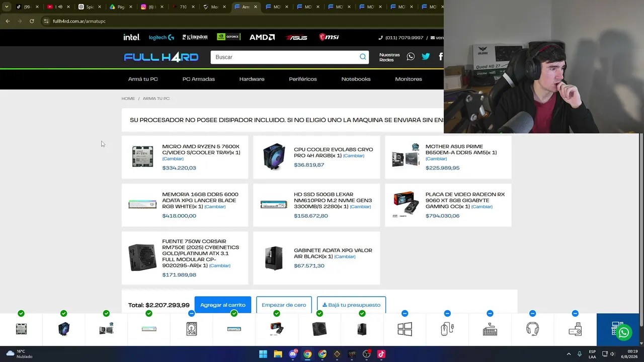Switch to the Google Drive browser tab
The image size is (644, 362).
pos(119,7)
